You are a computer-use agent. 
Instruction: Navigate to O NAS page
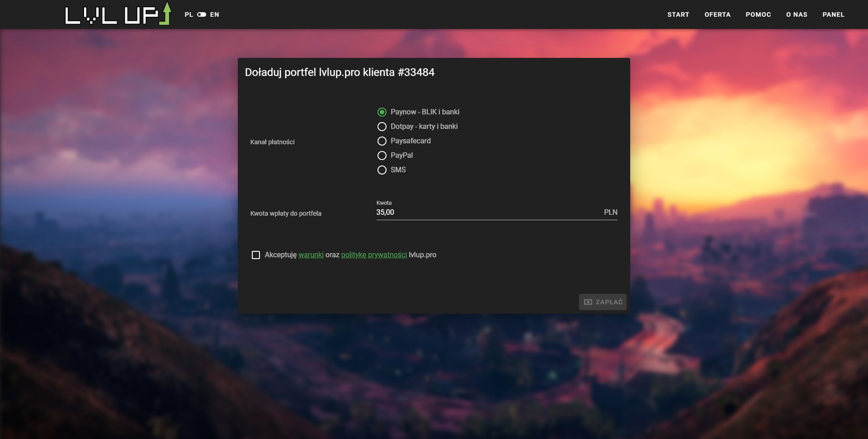tap(796, 14)
